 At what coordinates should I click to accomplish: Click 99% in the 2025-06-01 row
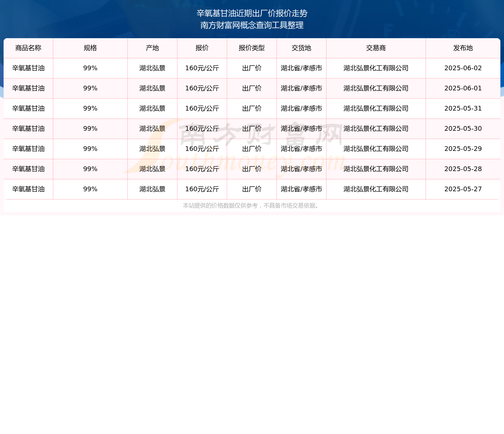[90, 89]
